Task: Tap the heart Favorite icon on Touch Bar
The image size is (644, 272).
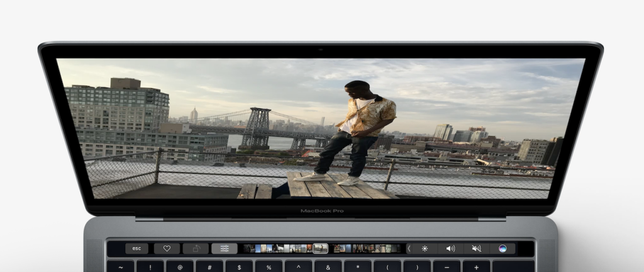Action: [167, 249]
